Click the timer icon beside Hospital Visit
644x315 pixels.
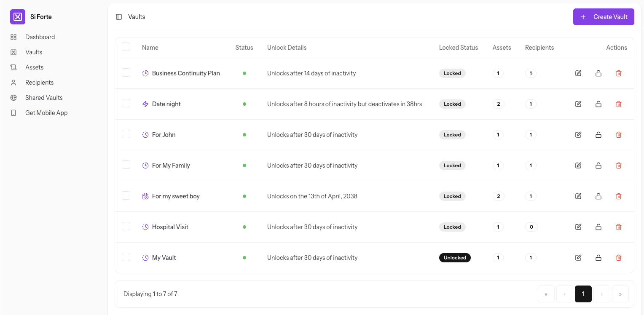tap(145, 227)
